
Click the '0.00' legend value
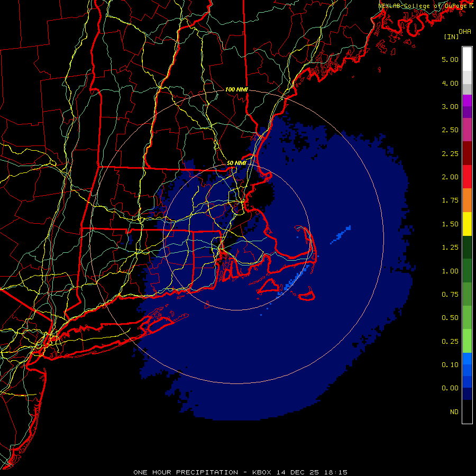[x=450, y=388]
